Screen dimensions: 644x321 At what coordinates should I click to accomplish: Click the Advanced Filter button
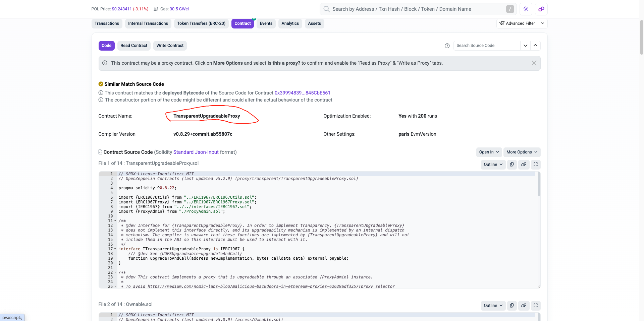pyautogui.click(x=517, y=23)
